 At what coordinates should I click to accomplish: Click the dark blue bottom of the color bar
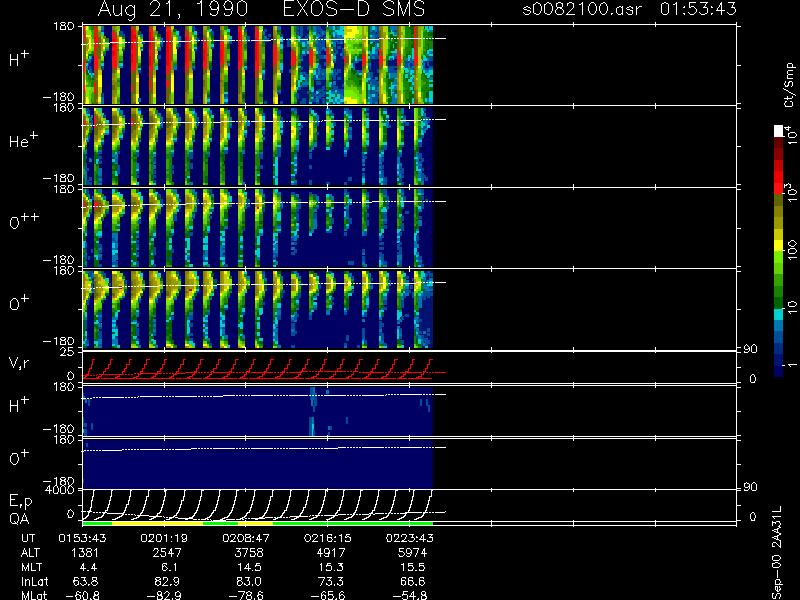[779, 369]
